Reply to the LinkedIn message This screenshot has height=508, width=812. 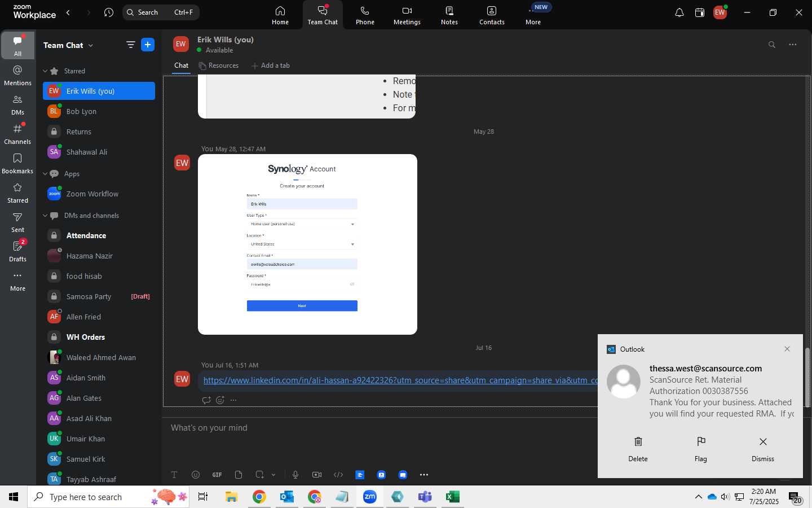click(x=206, y=400)
